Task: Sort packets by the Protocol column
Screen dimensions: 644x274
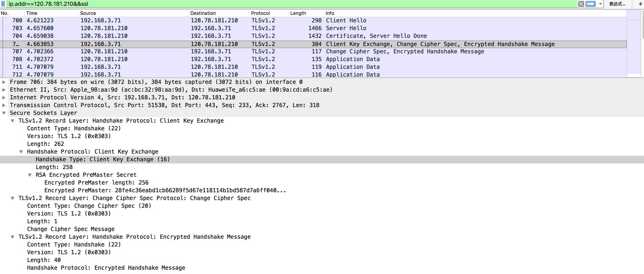Action: click(260, 13)
